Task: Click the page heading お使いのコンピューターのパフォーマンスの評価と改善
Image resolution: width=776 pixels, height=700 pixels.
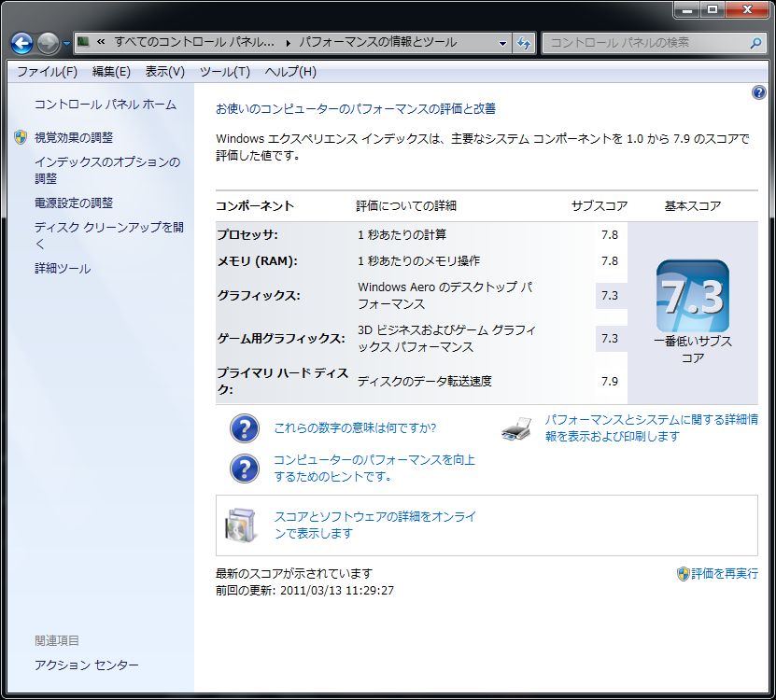Action: (356, 109)
